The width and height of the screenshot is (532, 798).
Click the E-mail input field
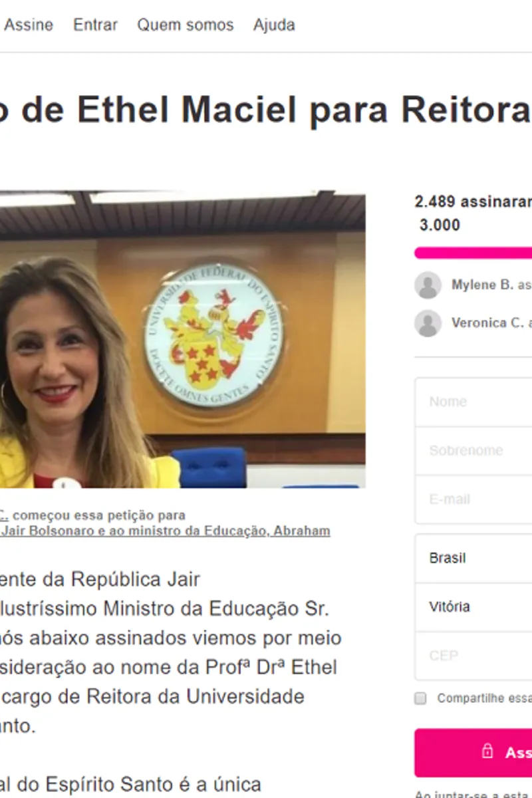[473, 499]
